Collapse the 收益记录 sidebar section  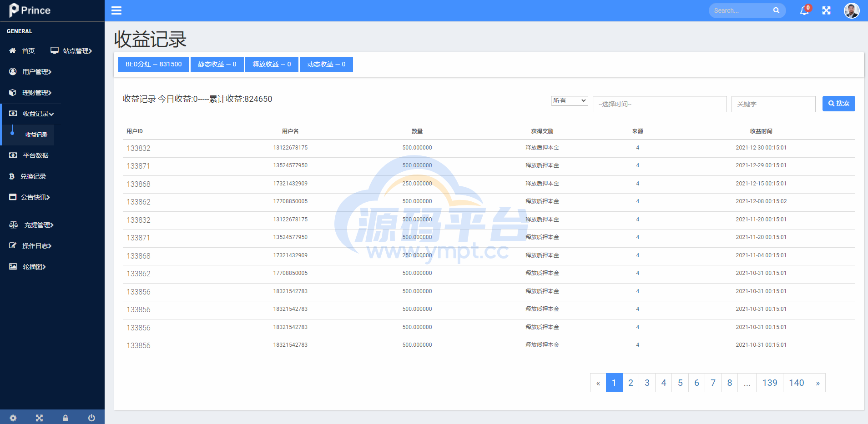pos(38,114)
